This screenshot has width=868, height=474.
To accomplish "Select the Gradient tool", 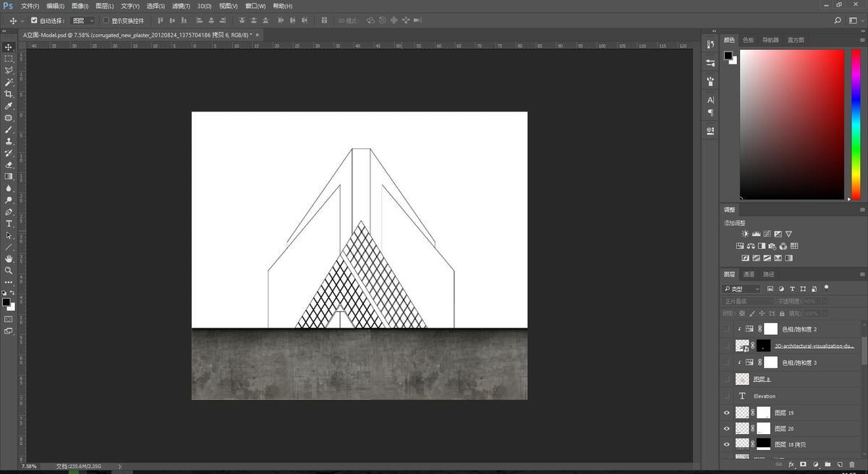I will (9, 176).
